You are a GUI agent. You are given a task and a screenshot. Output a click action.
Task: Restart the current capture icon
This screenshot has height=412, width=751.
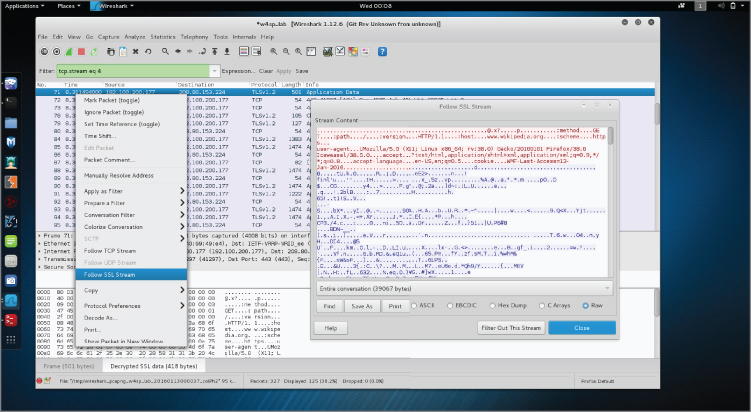[x=94, y=52]
